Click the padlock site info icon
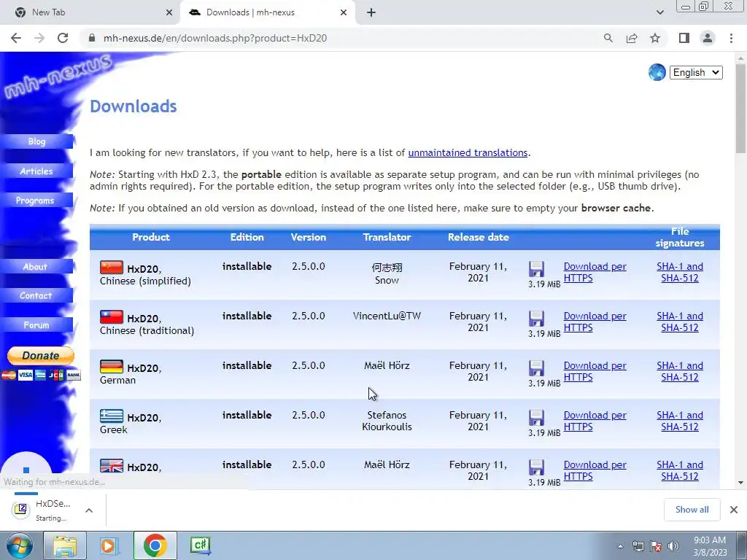The image size is (747, 560). [x=93, y=38]
